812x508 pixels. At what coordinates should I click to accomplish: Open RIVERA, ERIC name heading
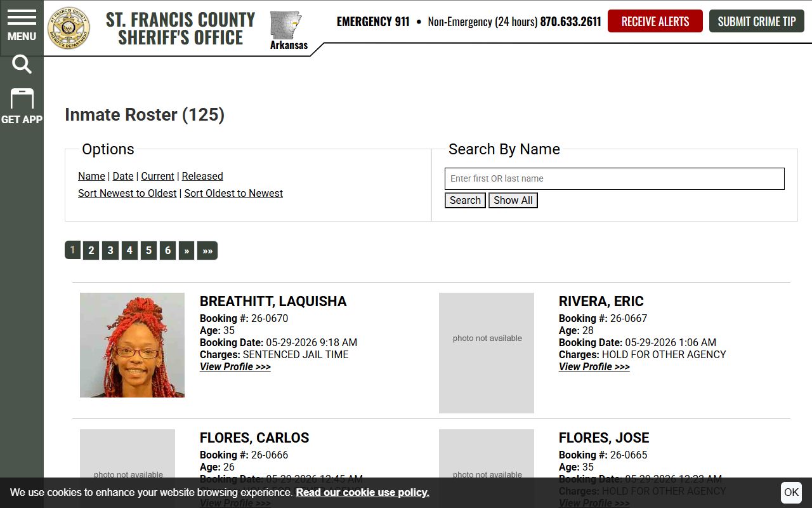pos(601,301)
